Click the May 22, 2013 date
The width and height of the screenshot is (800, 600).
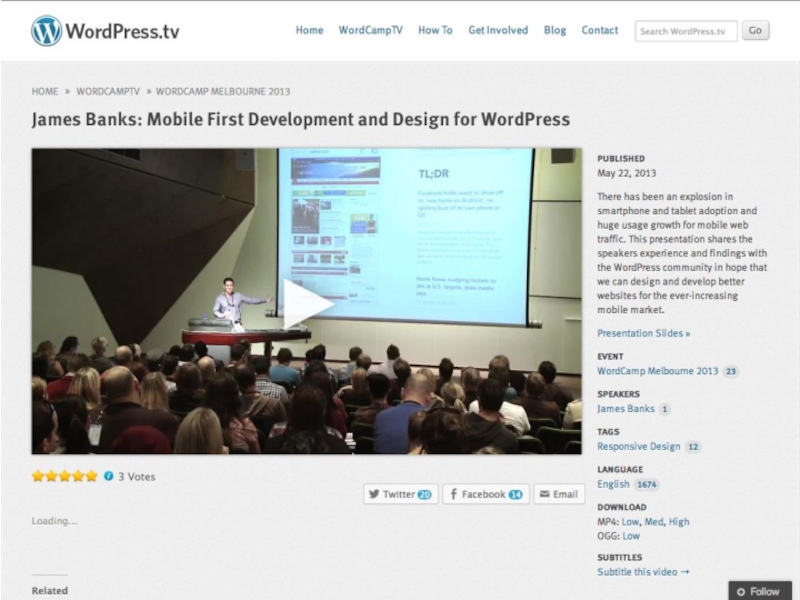[627, 173]
